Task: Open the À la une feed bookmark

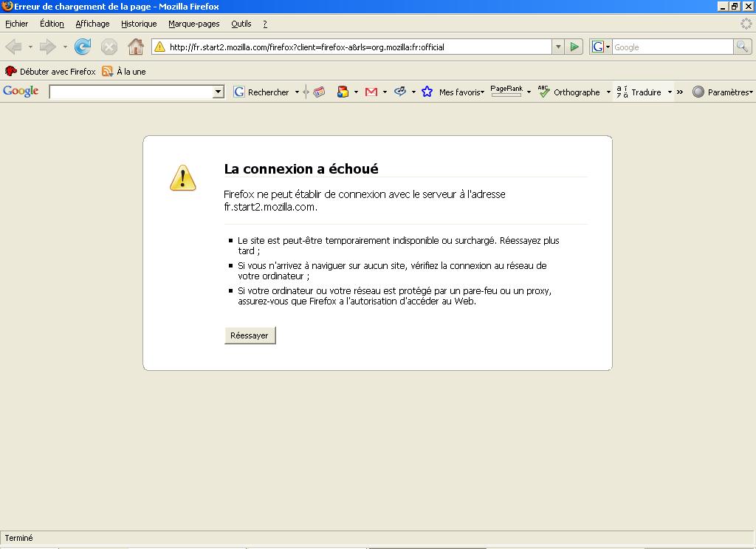Action: [x=124, y=72]
